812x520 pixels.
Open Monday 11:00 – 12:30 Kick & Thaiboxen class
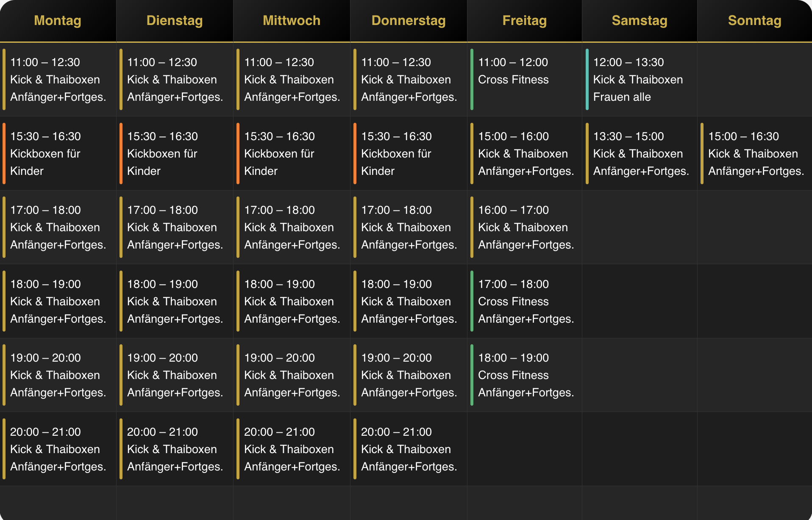point(58,79)
